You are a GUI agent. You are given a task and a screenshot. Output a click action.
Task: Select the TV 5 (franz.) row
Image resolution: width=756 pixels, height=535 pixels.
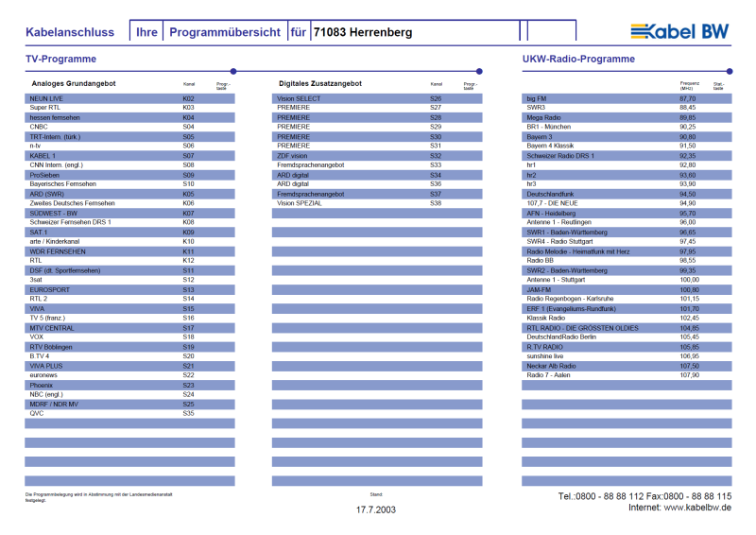[129, 318]
